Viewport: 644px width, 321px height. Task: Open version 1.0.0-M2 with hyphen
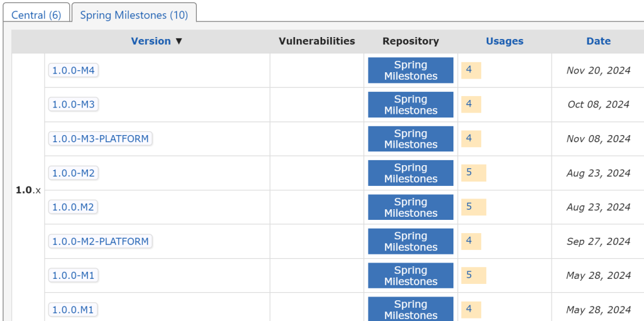[74, 173]
